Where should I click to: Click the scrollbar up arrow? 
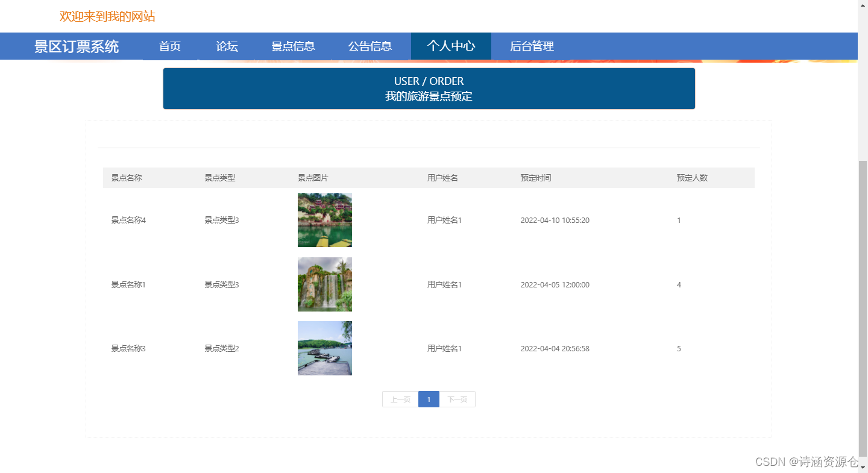click(x=863, y=5)
